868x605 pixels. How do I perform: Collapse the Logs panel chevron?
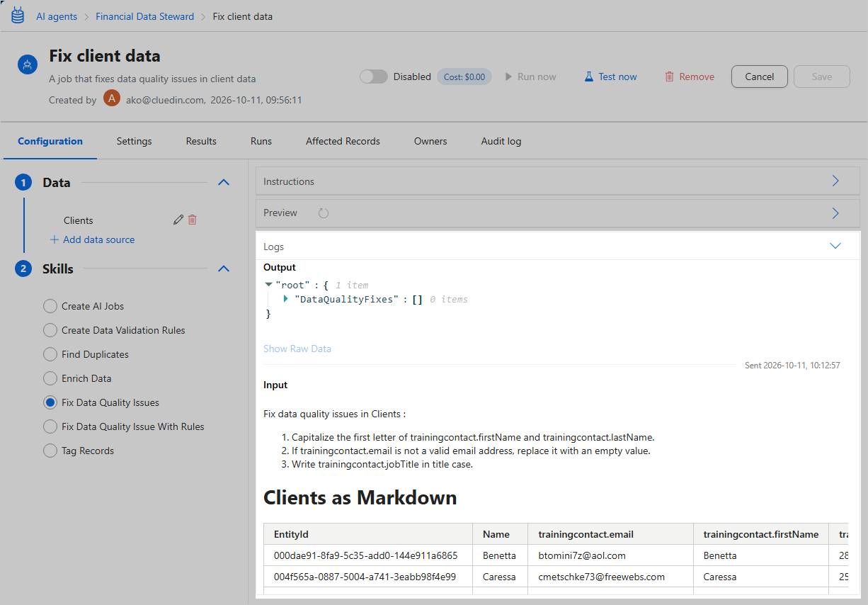(835, 246)
